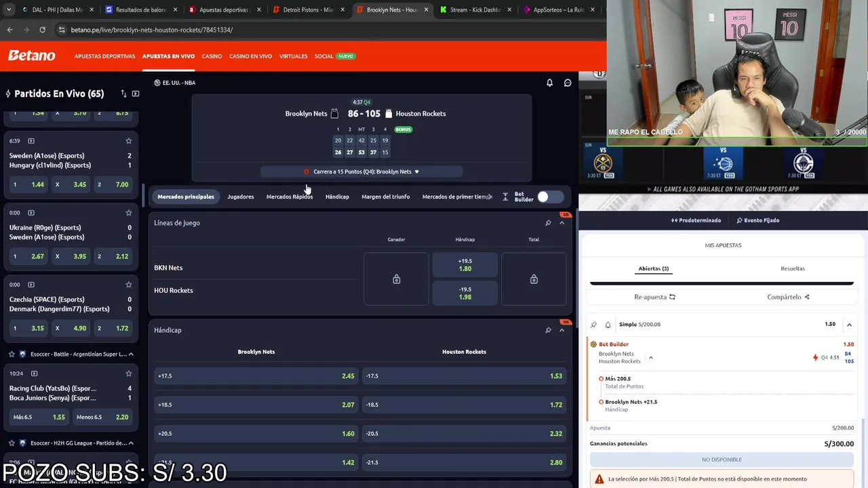Bet on HOU Rockets -19.5 at 1.98
The width and height of the screenshot is (868, 488).
tap(465, 293)
